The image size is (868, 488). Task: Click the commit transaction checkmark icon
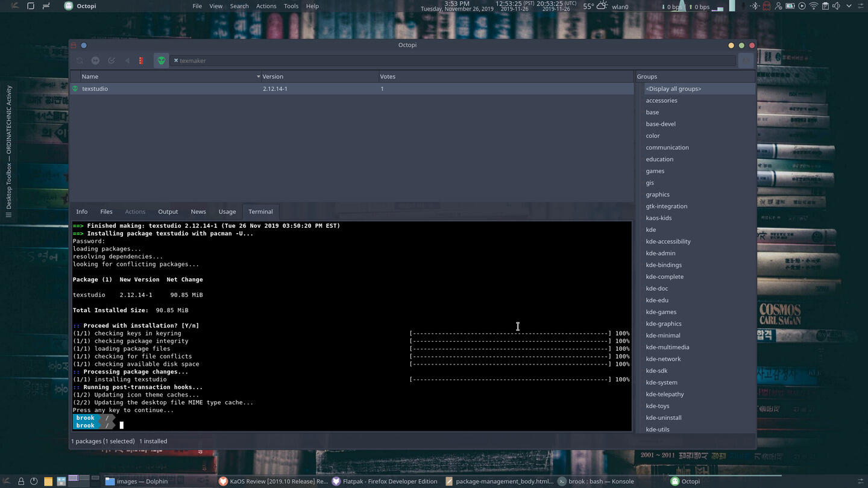(112, 60)
